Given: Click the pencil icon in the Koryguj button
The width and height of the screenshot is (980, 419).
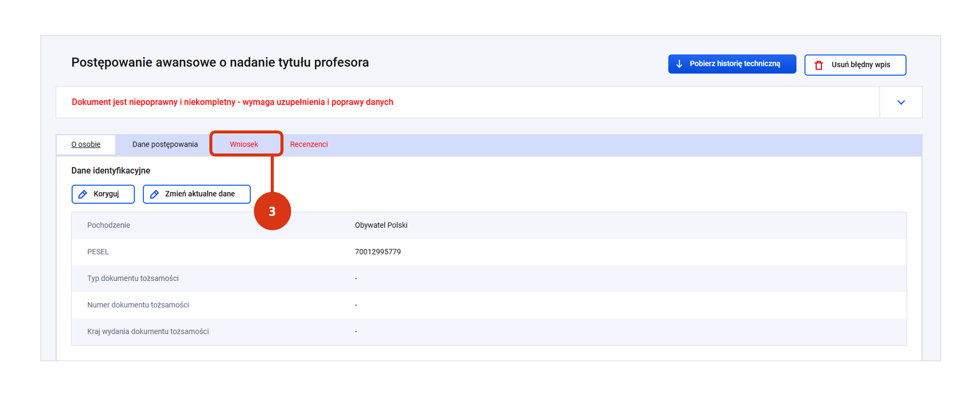Looking at the screenshot, I should [83, 194].
